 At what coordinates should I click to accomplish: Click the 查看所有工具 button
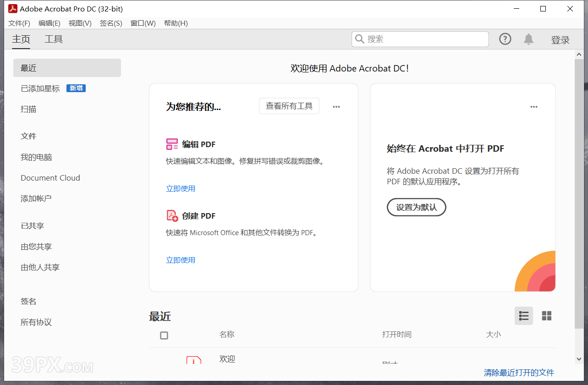point(289,106)
